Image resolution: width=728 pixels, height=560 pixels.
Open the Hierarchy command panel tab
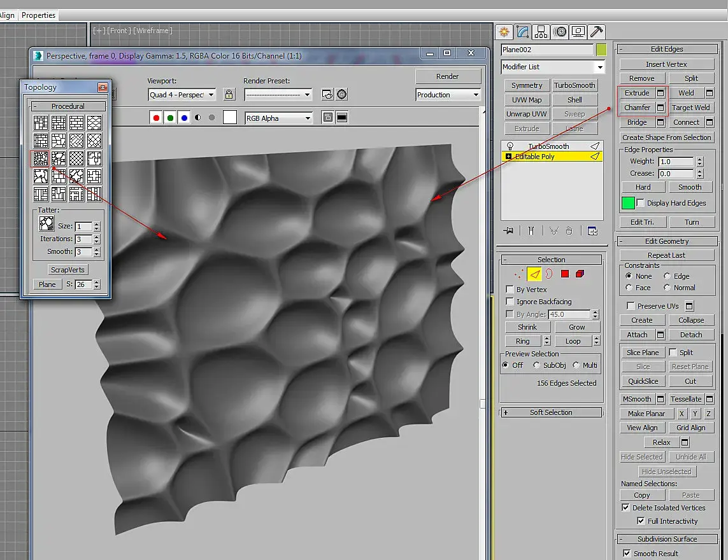pyautogui.click(x=541, y=31)
